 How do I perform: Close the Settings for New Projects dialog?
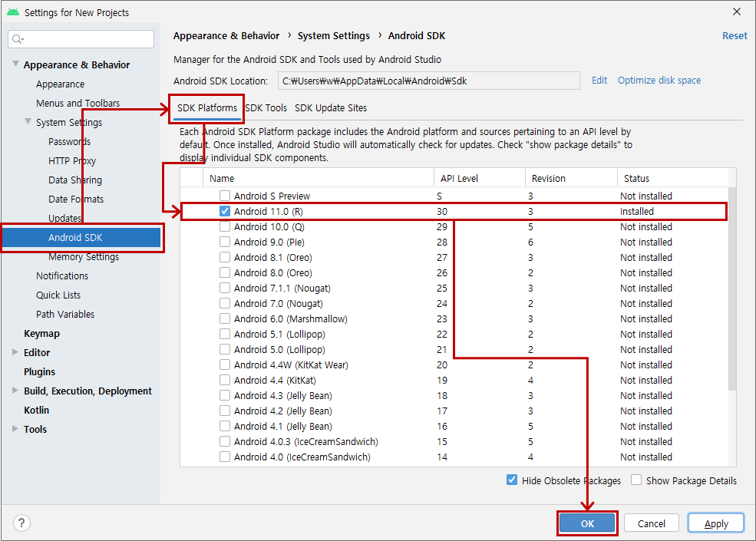[x=737, y=12]
